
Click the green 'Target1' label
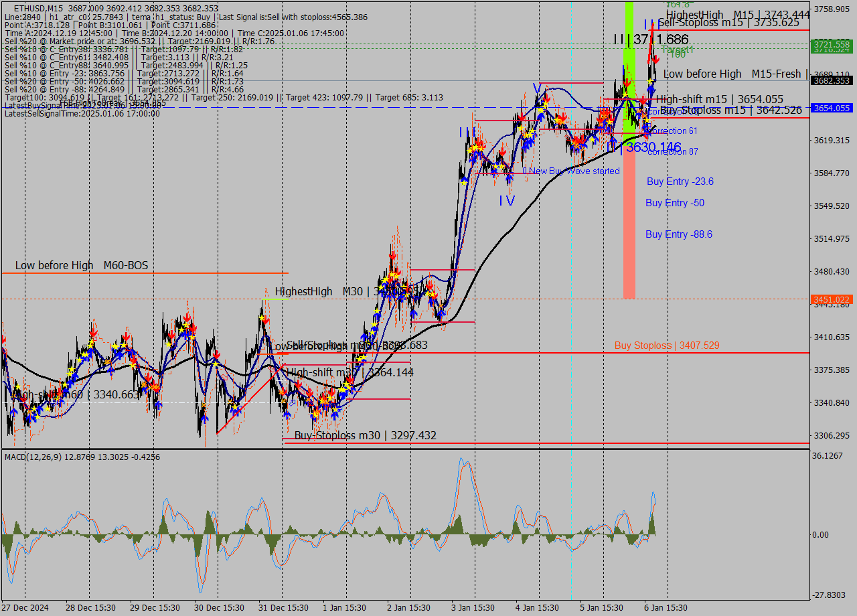tap(677, 50)
